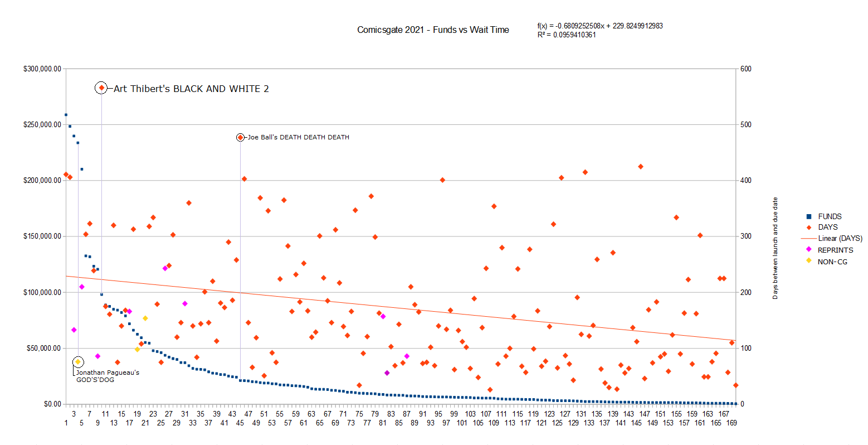Click the 'Joe Ball's DEATH DEATH DEATH' label
The height and width of the screenshot is (445, 868).
click(299, 137)
